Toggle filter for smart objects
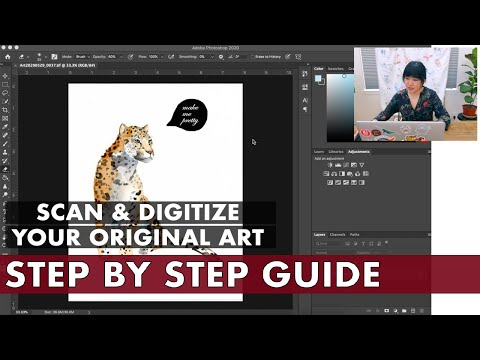Screen dimensions: 480x360 379,244
